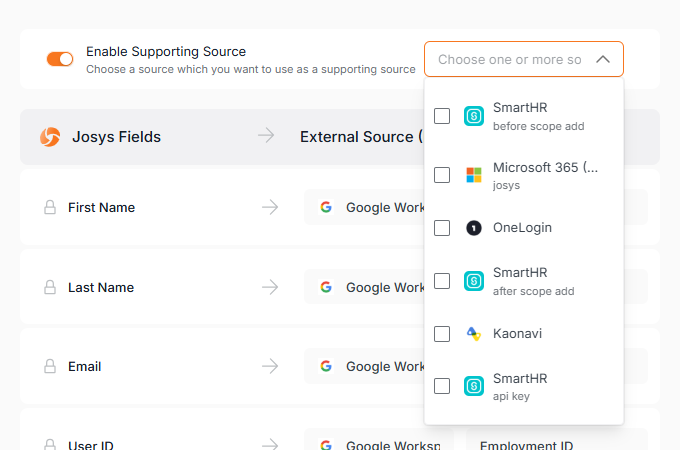Screen dimensions: 680x450
Task: Click the Google icon in Email row
Action: pos(326,366)
